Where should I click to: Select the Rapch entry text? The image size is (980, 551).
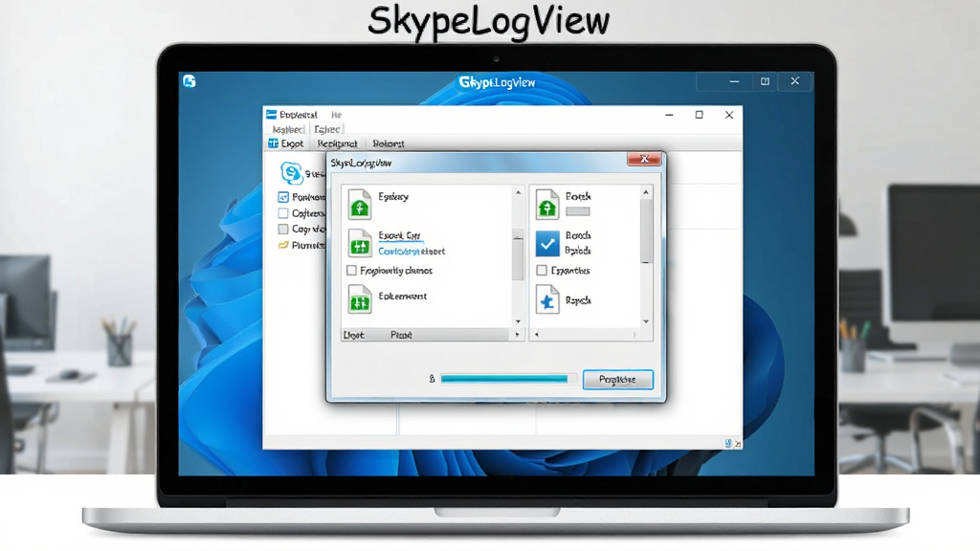pyautogui.click(x=578, y=300)
